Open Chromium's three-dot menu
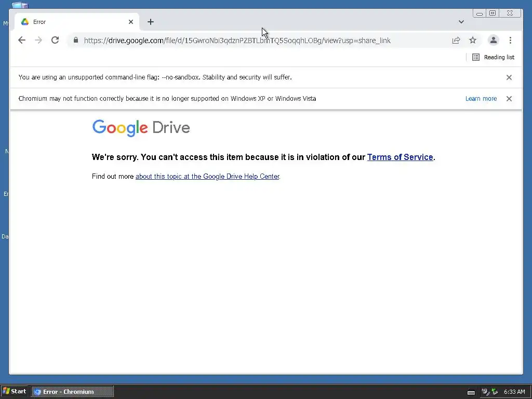The width and height of the screenshot is (532, 399). (x=510, y=41)
